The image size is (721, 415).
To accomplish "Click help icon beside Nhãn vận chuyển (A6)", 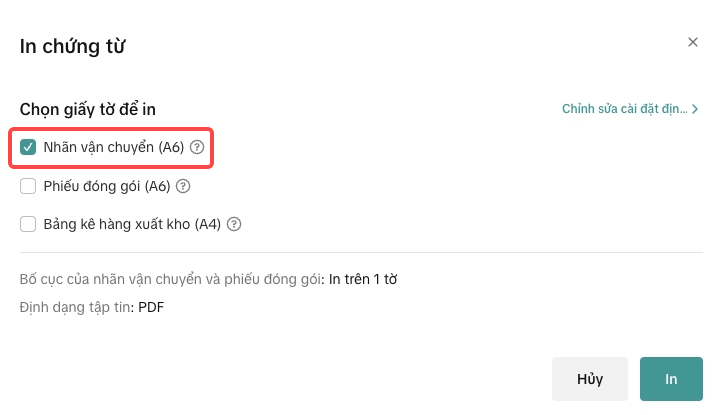I will 197,147.
